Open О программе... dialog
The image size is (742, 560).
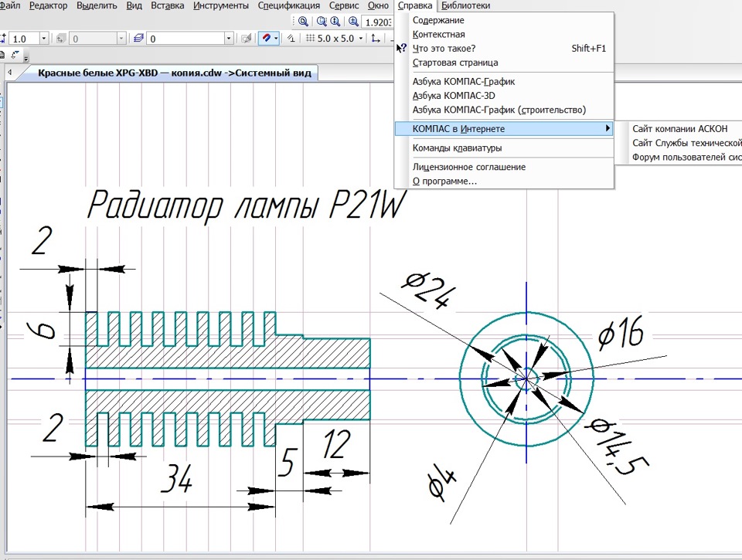click(x=505, y=182)
